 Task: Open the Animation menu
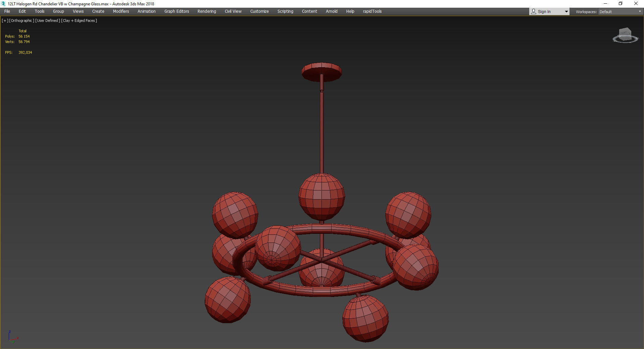(x=147, y=11)
